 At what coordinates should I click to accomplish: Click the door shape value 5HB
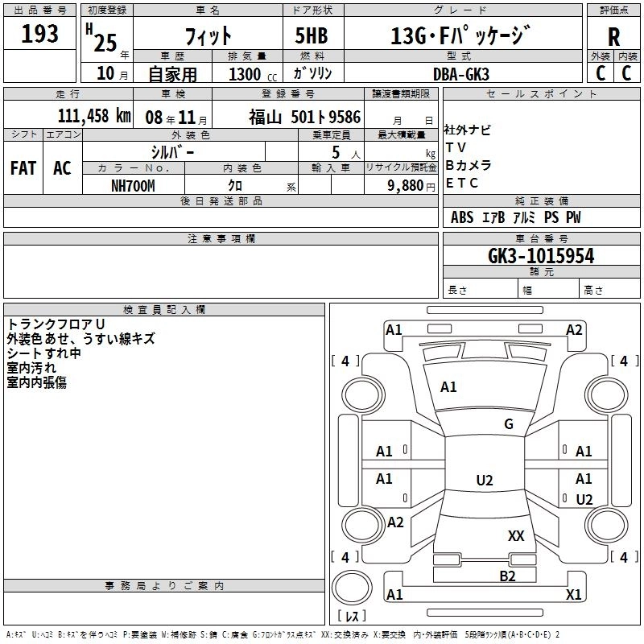(x=312, y=35)
